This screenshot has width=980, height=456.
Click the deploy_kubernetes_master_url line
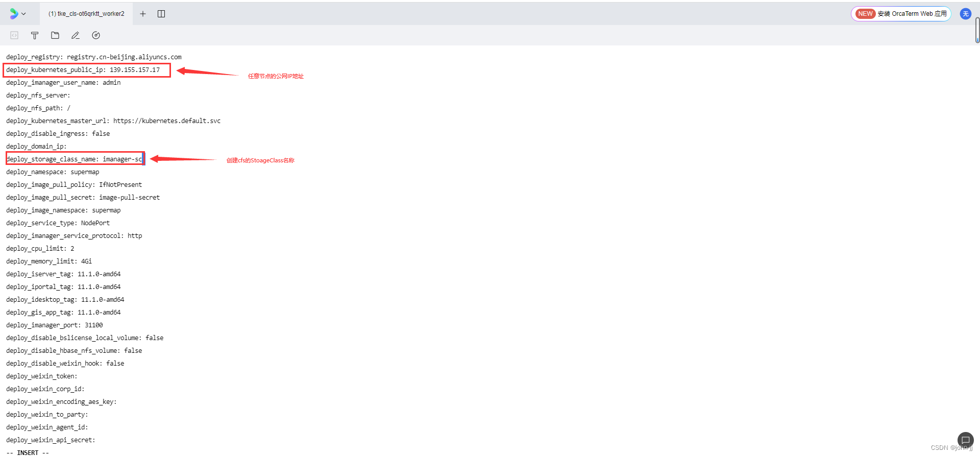pyautogui.click(x=113, y=121)
